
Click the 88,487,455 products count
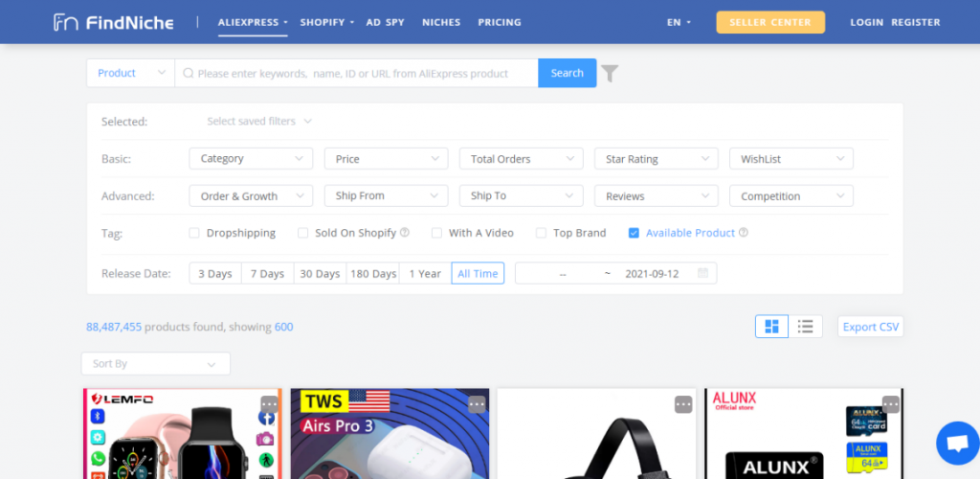114,327
